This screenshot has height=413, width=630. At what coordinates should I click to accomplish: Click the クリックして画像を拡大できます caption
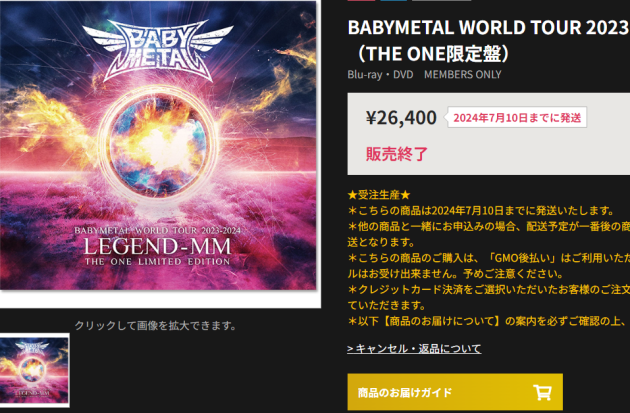click(156, 325)
